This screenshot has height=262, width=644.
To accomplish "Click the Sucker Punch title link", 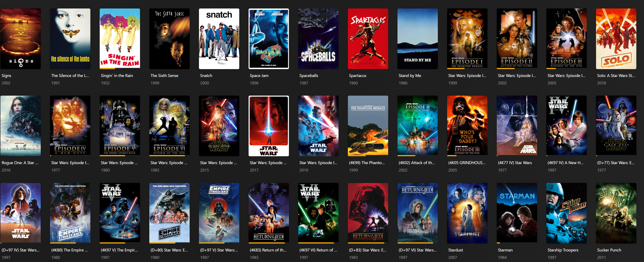I will coord(609,250).
